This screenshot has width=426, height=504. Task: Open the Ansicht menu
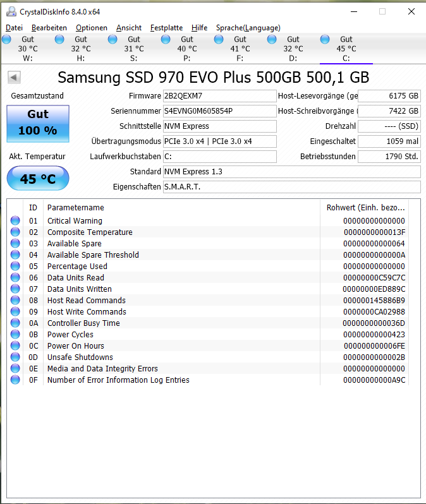(x=129, y=28)
